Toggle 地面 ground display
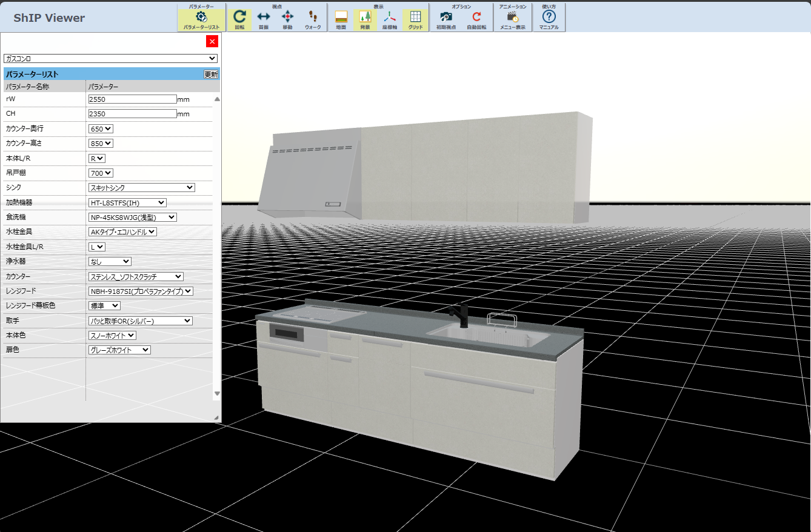The width and height of the screenshot is (811, 532). coord(341,17)
